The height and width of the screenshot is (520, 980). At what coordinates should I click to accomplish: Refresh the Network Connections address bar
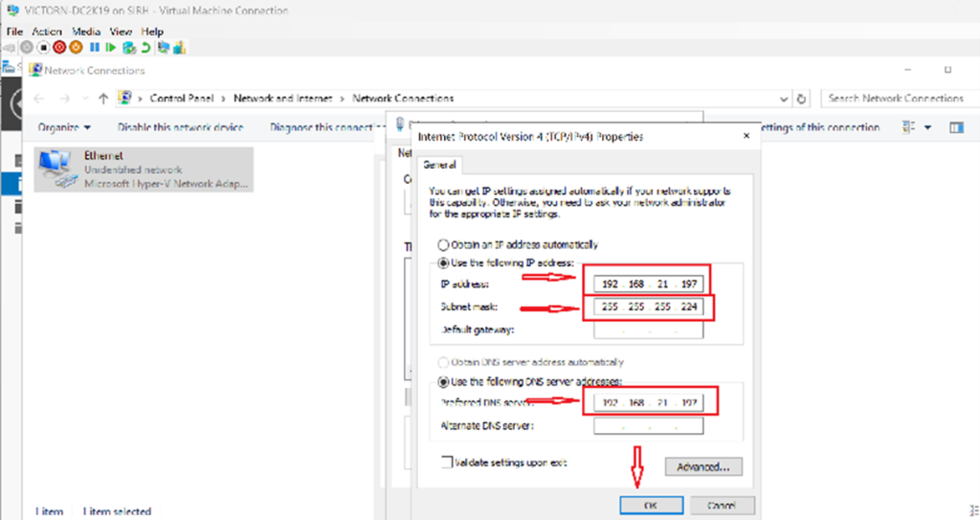[802, 99]
